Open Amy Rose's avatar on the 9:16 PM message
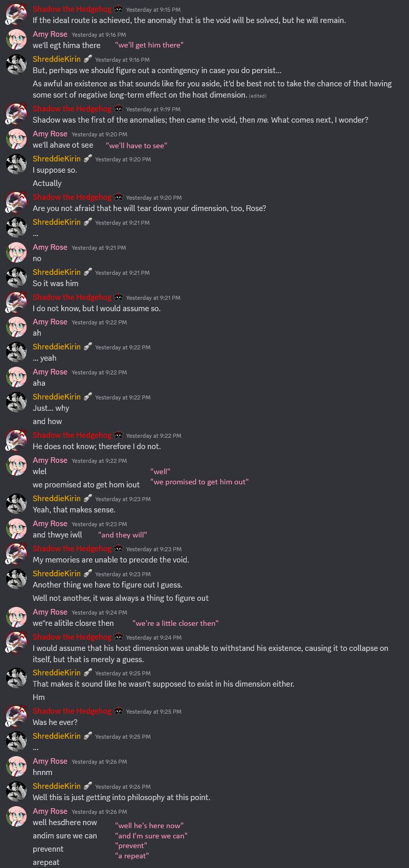Viewport: 409px width, 868px height. [x=16, y=40]
